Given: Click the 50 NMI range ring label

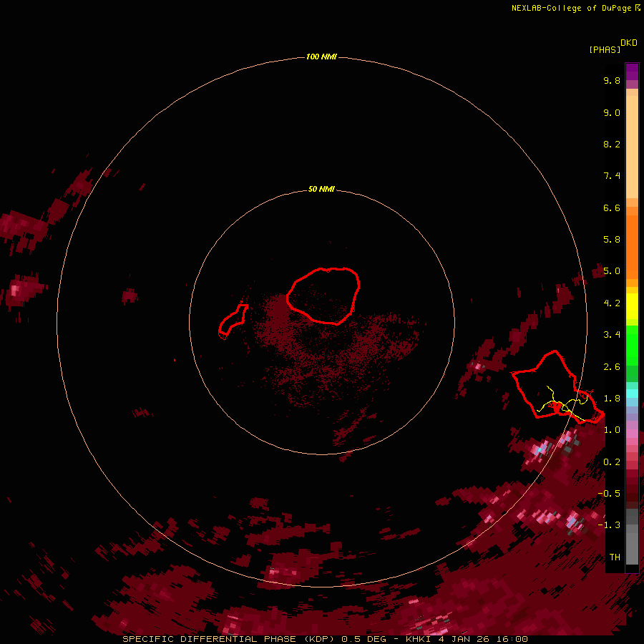Looking at the screenshot, I should (x=321, y=189).
